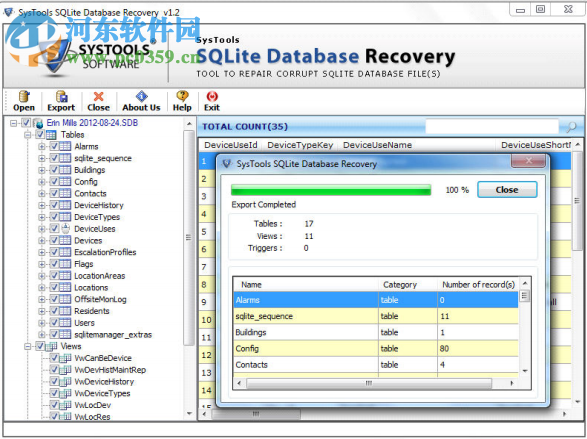This screenshot has height=439, width=587.
Task: Select the Contacts row in export list
Action: [x=376, y=365]
